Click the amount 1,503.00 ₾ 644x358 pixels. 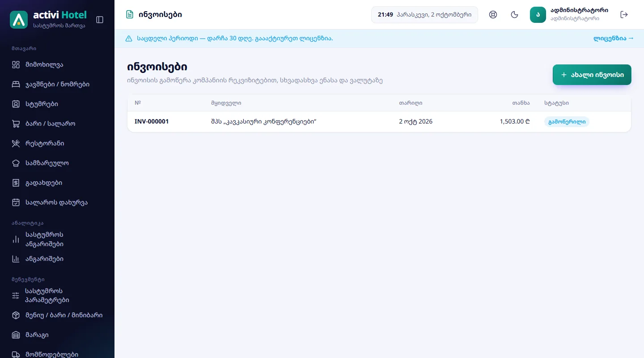pos(515,121)
